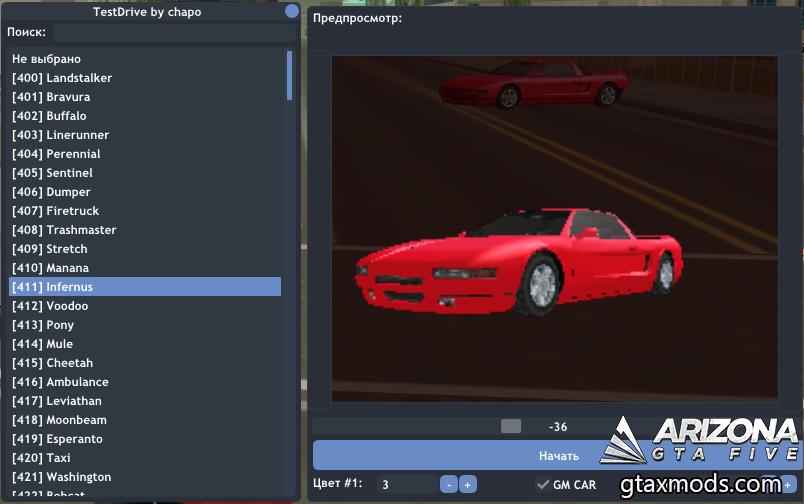Image resolution: width=804 pixels, height=504 pixels.
Task: Click the vehicle list scrollbar thumb
Action: coord(290,76)
